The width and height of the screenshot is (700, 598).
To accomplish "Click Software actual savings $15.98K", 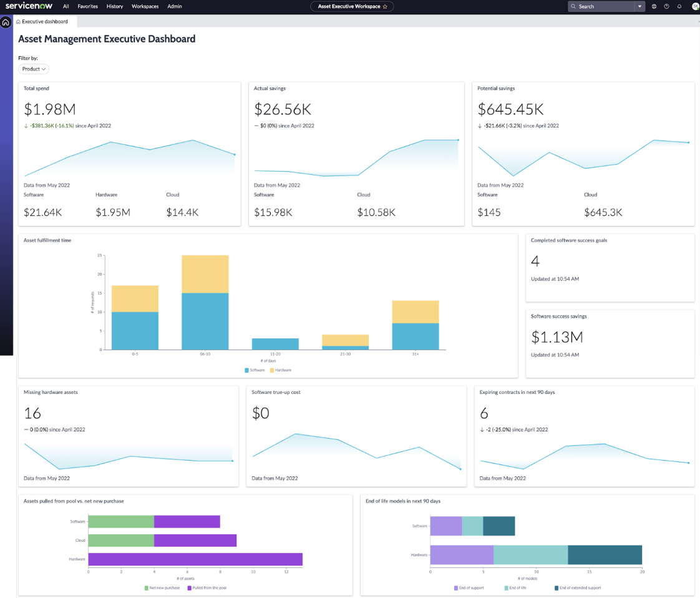I will (x=273, y=213).
